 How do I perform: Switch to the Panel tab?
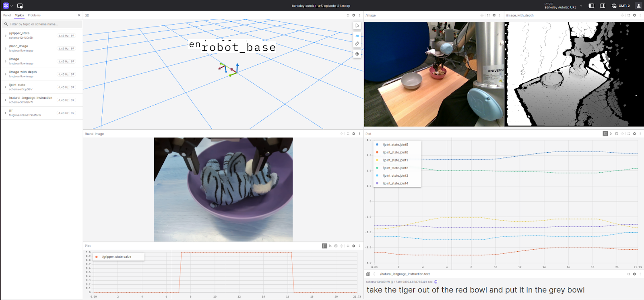point(7,15)
